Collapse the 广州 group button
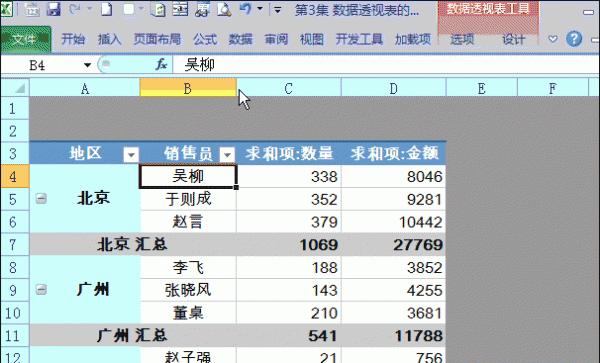Viewport: 600px width, 363px height. [x=41, y=290]
